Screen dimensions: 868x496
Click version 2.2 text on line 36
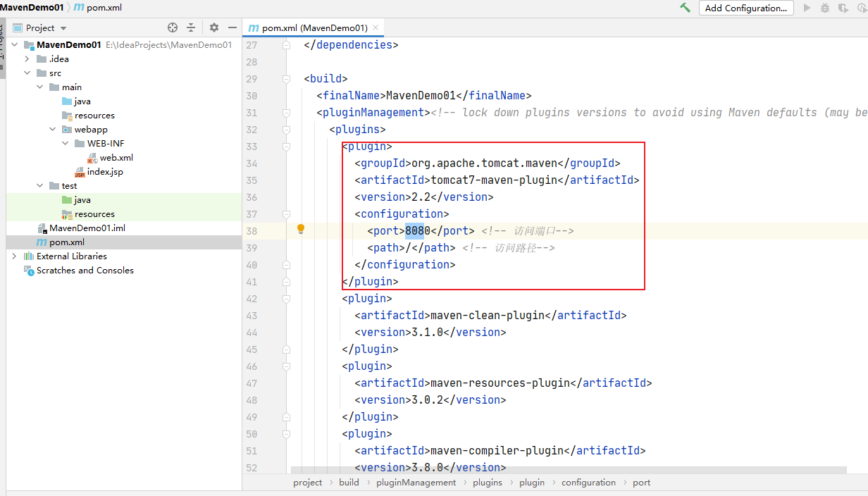pos(421,197)
